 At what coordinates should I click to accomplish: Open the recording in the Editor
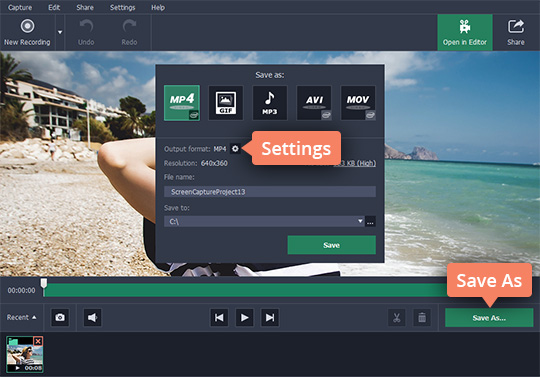pos(465,33)
